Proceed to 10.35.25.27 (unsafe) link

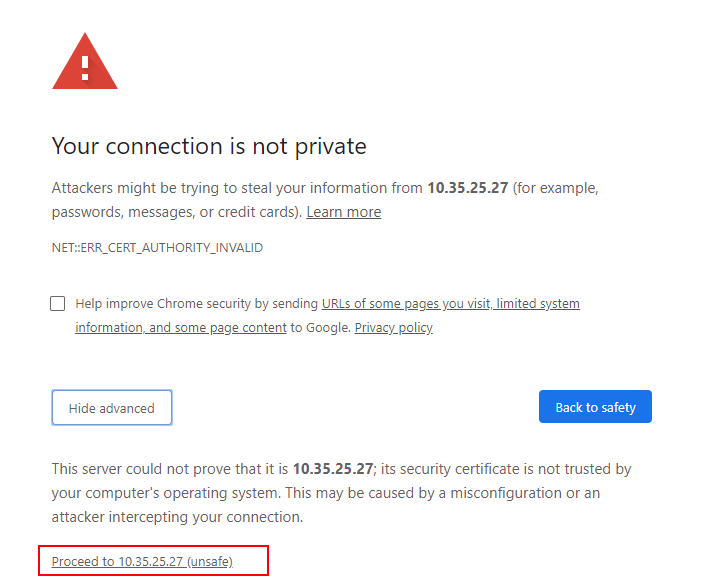pos(142,562)
